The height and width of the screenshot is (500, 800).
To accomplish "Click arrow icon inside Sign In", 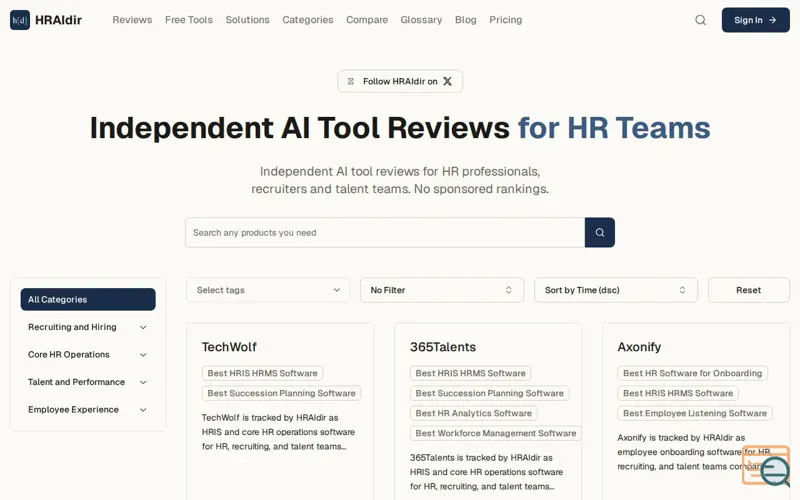I will click(x=772, y=20).
